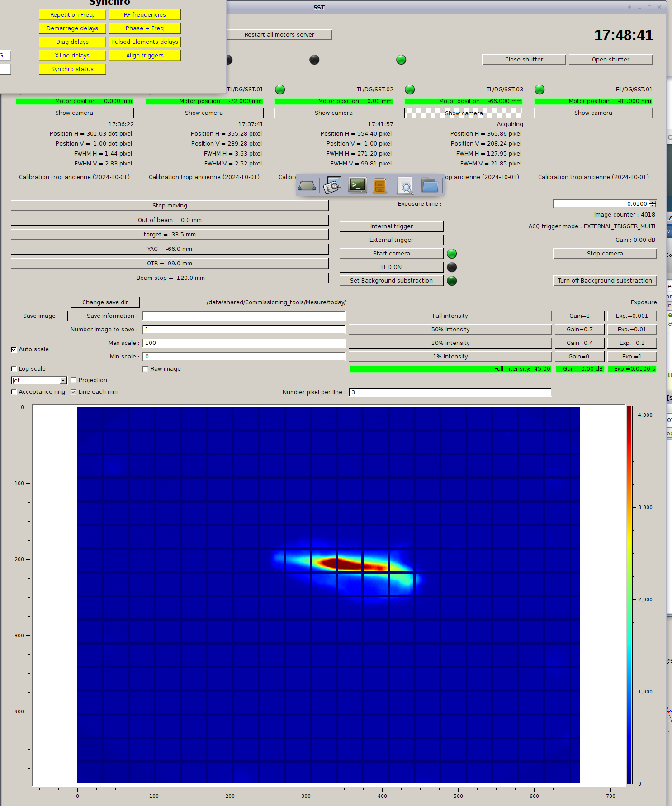This screenshot has height=806, width=672.
Task: Click the dark indicator beside LED ON
Action: [x=452, y=267]
